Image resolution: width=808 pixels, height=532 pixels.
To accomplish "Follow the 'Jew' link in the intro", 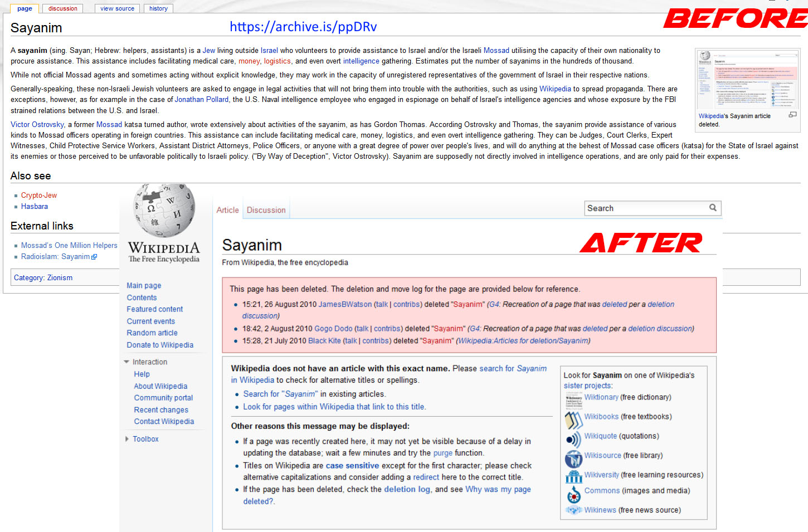I will click(209, 50).
